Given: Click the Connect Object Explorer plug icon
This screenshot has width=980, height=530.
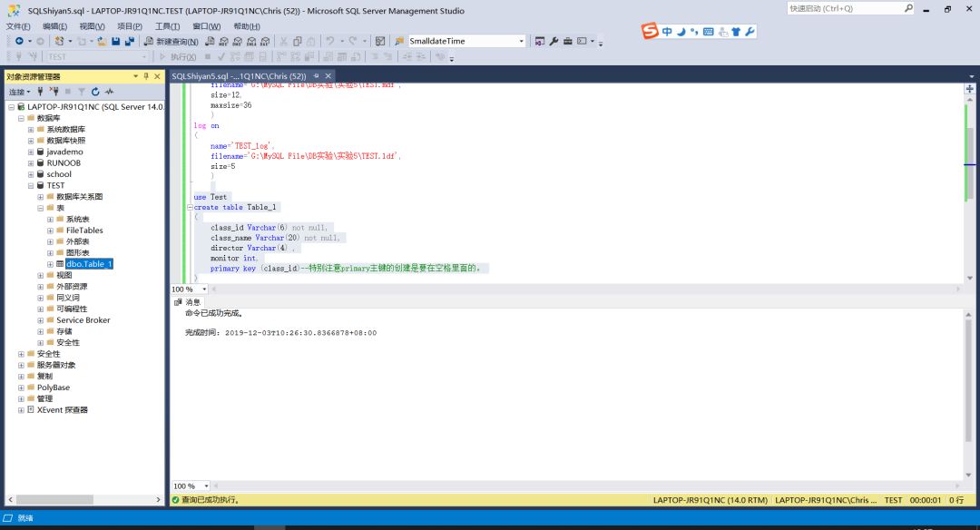Looking at the screenshot, I should click(x=41, y=92).
